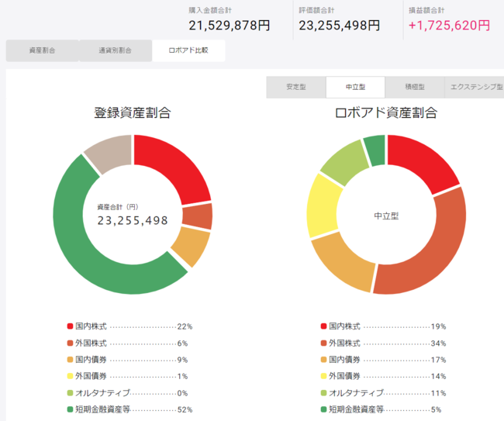Select the 中立型 portfolio tab

(356, 87)
